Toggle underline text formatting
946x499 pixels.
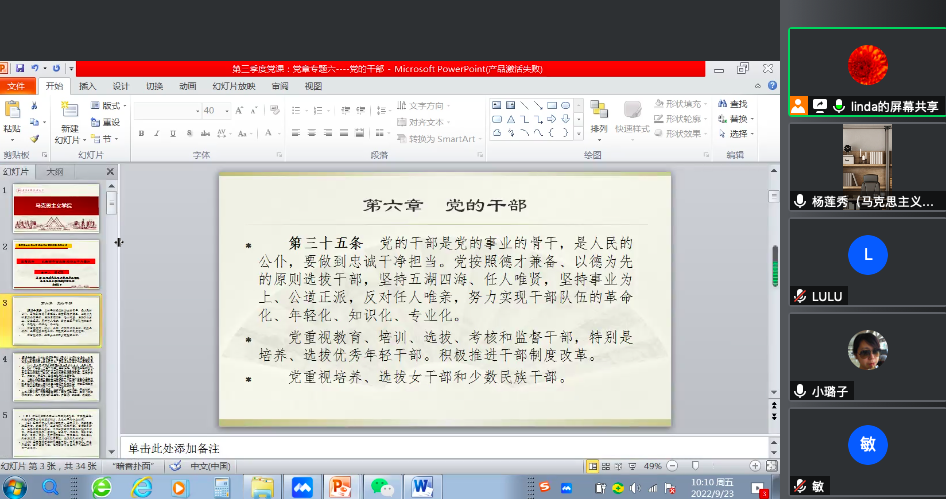(x=171, y=133)
